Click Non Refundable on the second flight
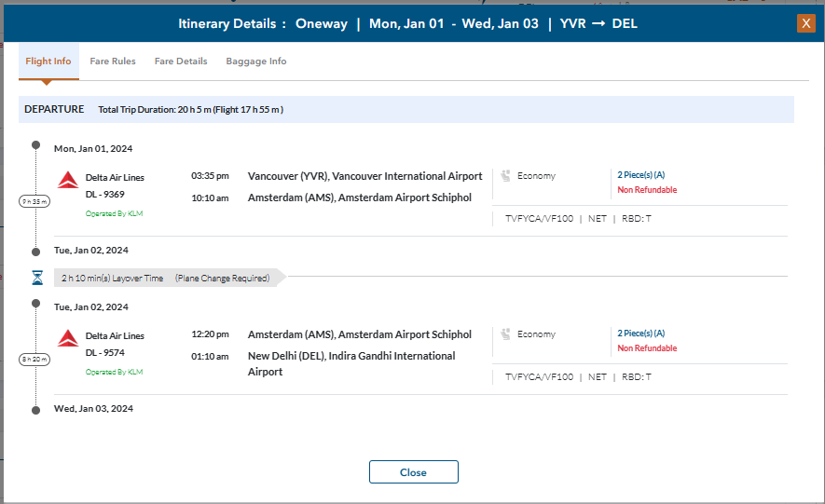 pos(647,348)
